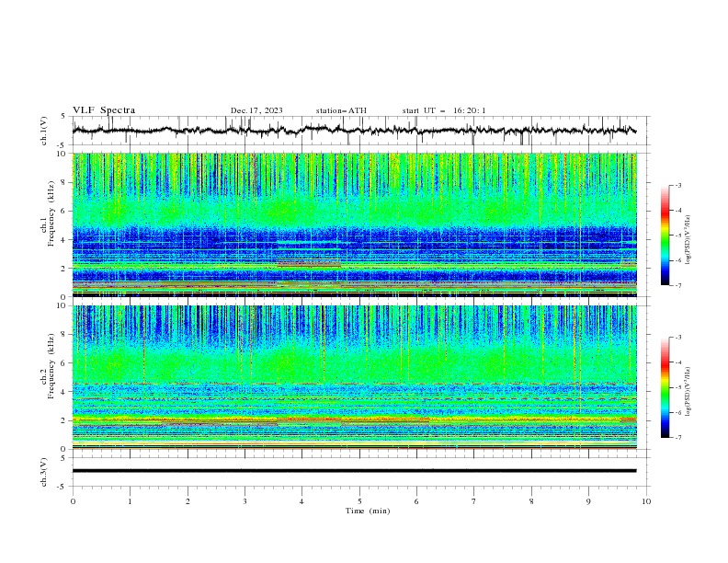Pick the ch.2 spectrogram color scale bar
Viewport: 728px width, 563px height.
tap(665, 387)
